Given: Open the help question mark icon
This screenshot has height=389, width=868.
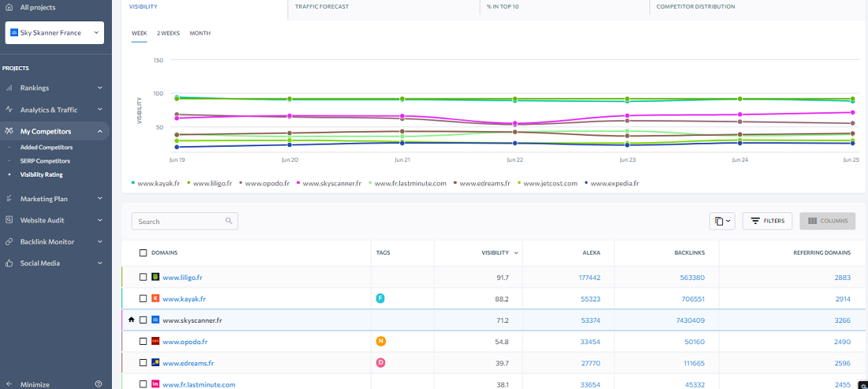Looking at the screenshot, I should 99,384.
